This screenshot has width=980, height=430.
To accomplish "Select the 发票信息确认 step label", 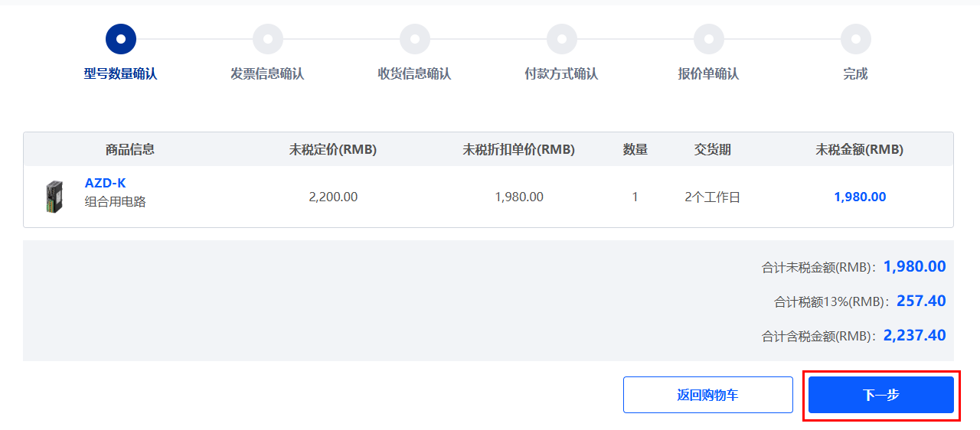I will pos(268,74).
